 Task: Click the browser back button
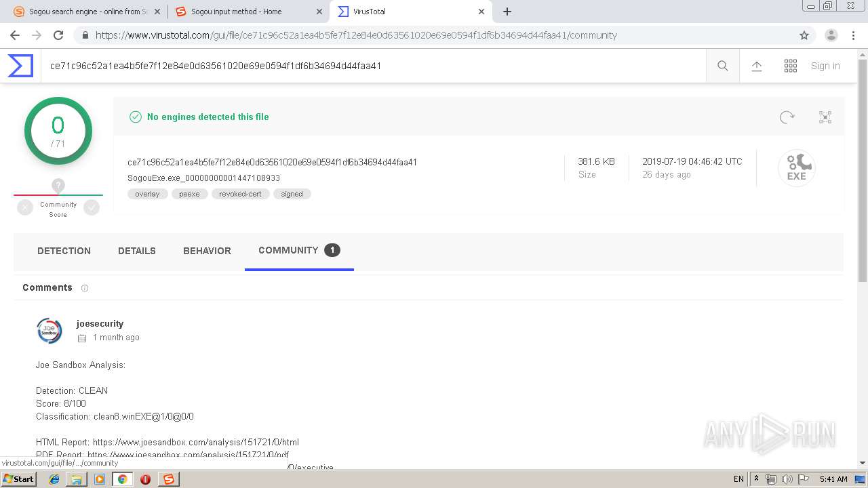click(15, 35)
